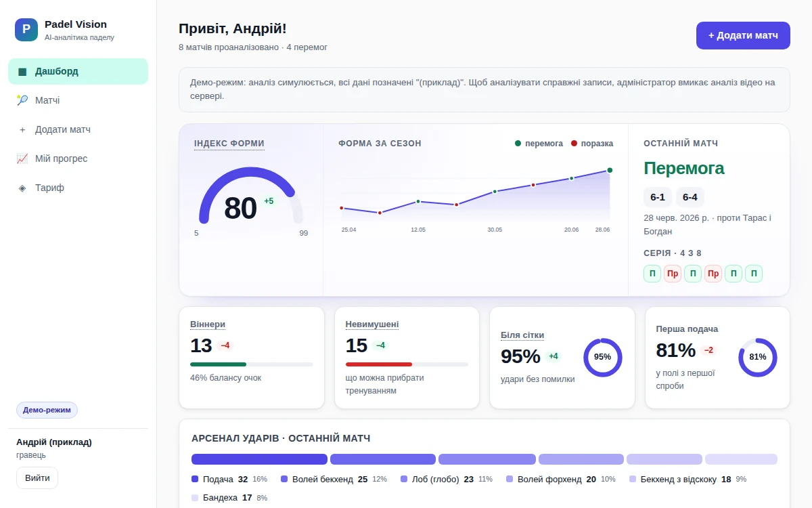812x508 pixels.
Task: Click the chart point above 25.04
Action: [342, 208]
